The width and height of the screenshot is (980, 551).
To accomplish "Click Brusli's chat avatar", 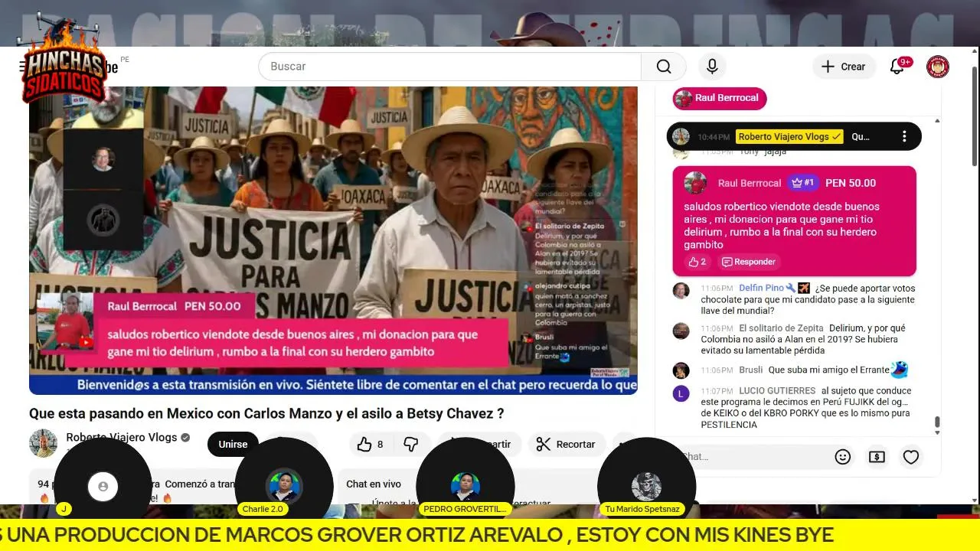I will 681,370.
